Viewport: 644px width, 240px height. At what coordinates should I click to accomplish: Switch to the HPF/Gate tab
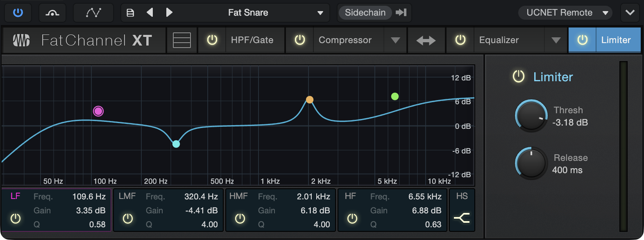(255, 40)
